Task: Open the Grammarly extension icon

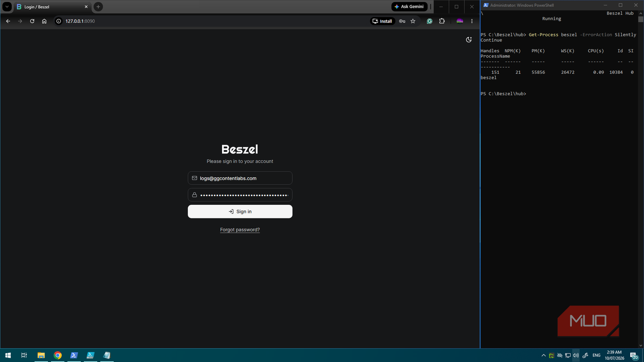Action: pyautogui.click(x=429, y=21)
